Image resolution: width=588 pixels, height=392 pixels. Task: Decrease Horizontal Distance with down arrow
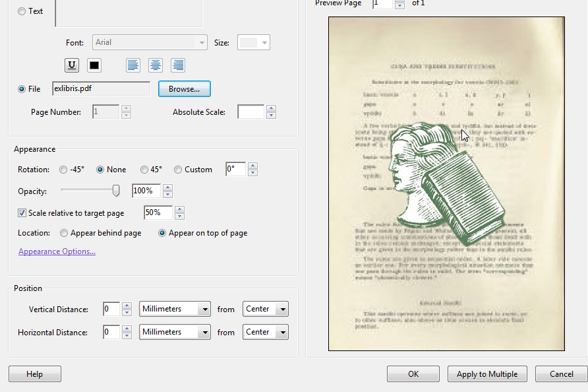(x=127, y=336)
